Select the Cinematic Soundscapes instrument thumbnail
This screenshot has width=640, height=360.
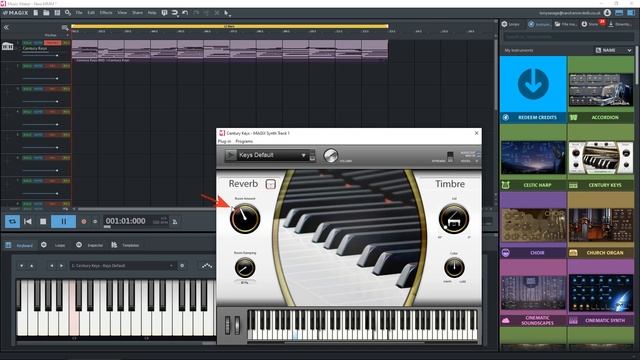click(533, 293)
